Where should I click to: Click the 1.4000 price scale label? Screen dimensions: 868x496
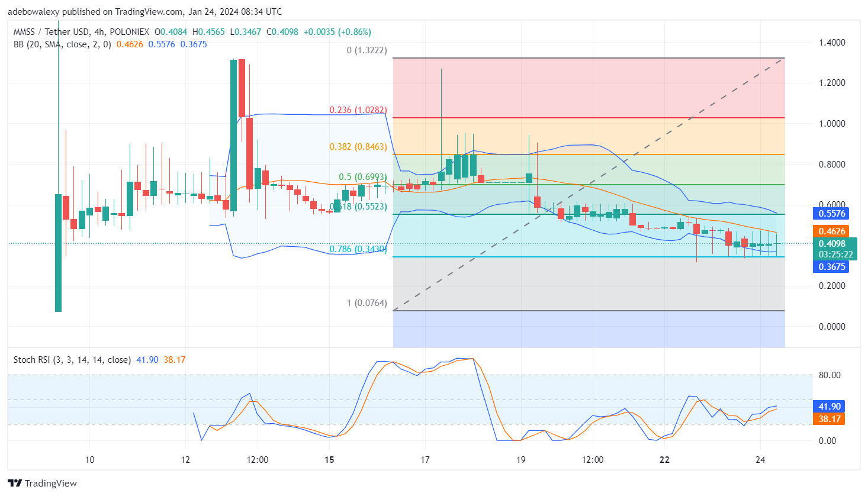tap(831, 43)
